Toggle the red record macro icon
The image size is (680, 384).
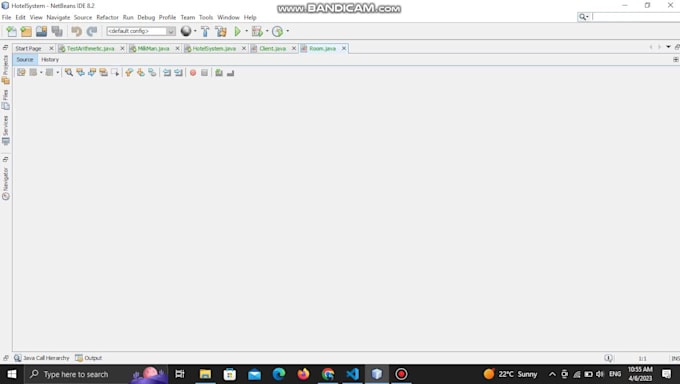click(193, 72)
